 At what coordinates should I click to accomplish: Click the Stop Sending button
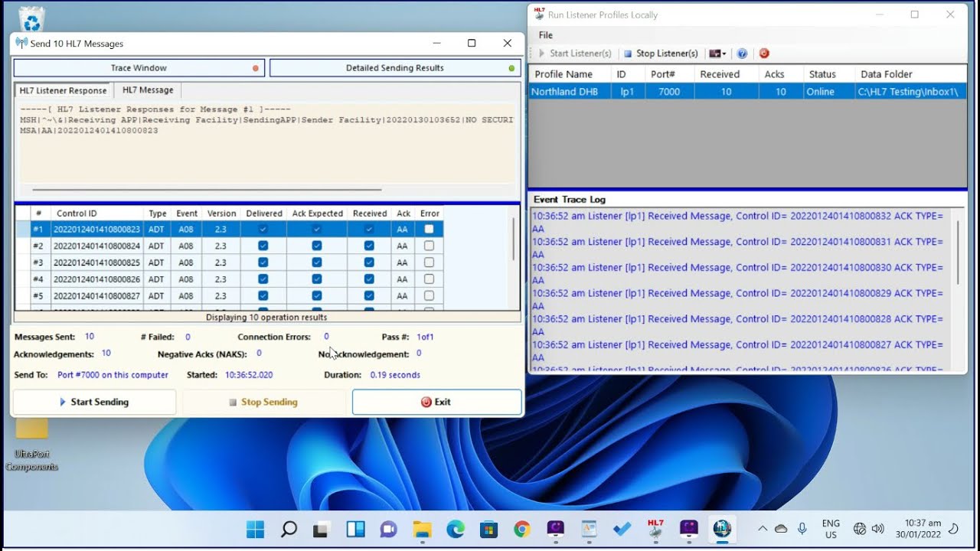pos(263,402)
